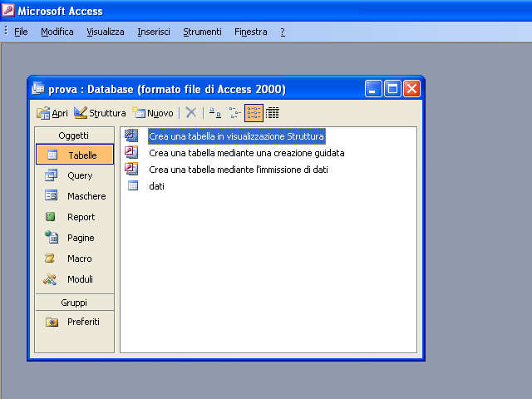Screen dimensions: 532x399
Task: Switch to details view icon
Action: [x=272, y=113]
